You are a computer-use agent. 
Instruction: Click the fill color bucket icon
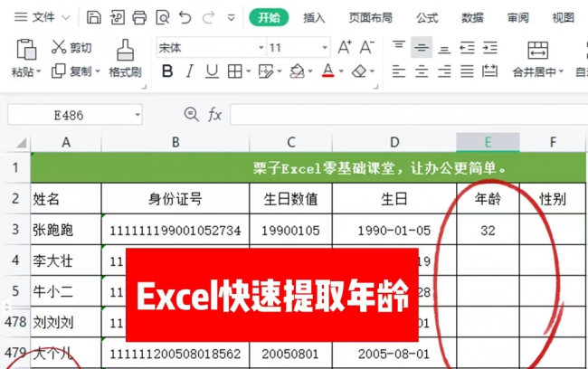tap(297, 71)
